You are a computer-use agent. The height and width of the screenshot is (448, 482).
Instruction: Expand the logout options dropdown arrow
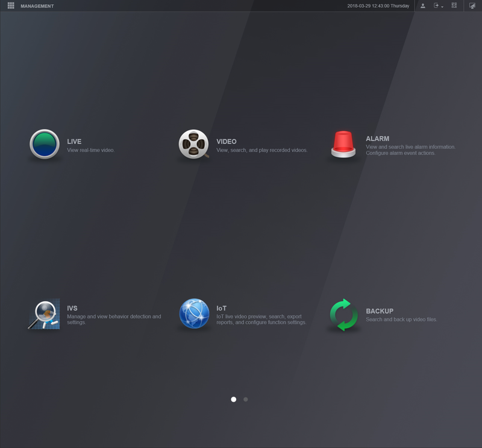coord(442,6)
